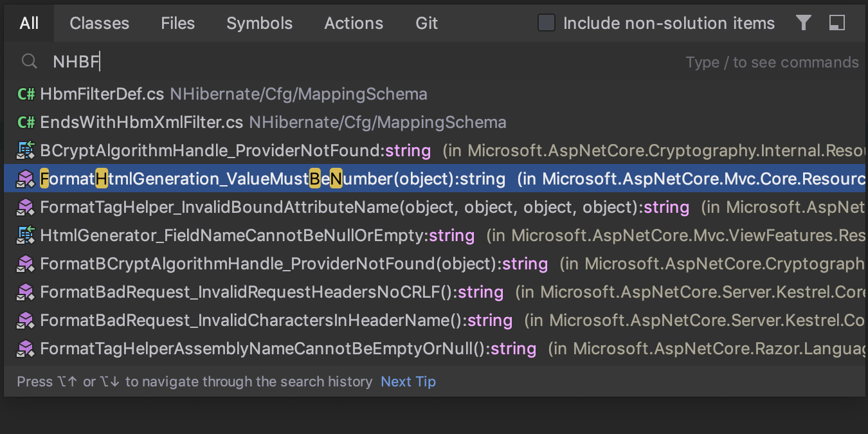Click the open-in-find-window icon near the funnel

pyautogui.click(x=836, y=23)
